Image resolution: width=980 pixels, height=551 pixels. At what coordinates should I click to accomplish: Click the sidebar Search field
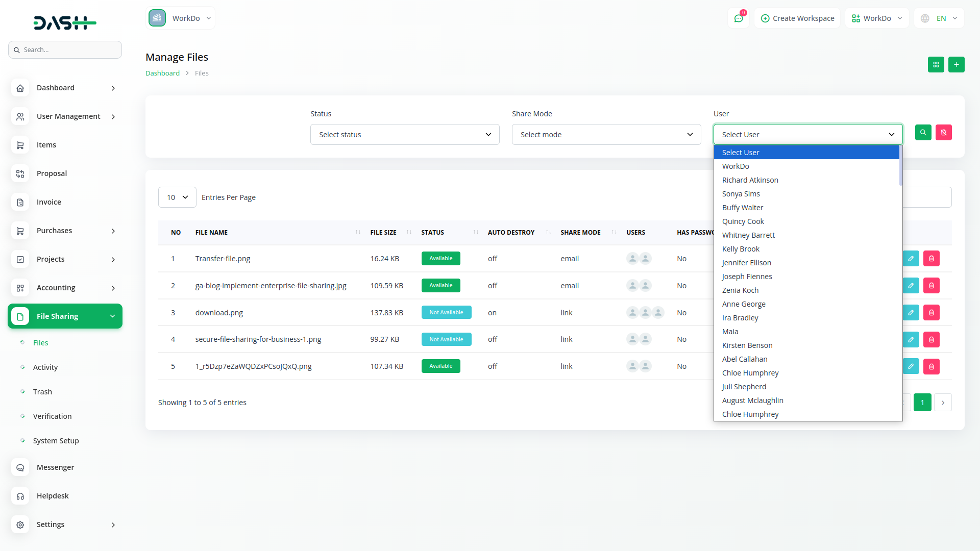[65, 50]
